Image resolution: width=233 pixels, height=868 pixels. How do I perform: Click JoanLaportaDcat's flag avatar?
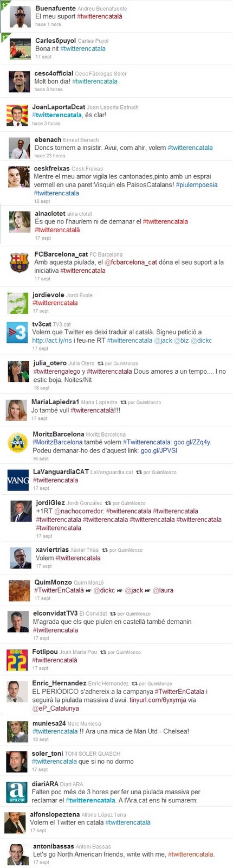(x=17, y=116)
